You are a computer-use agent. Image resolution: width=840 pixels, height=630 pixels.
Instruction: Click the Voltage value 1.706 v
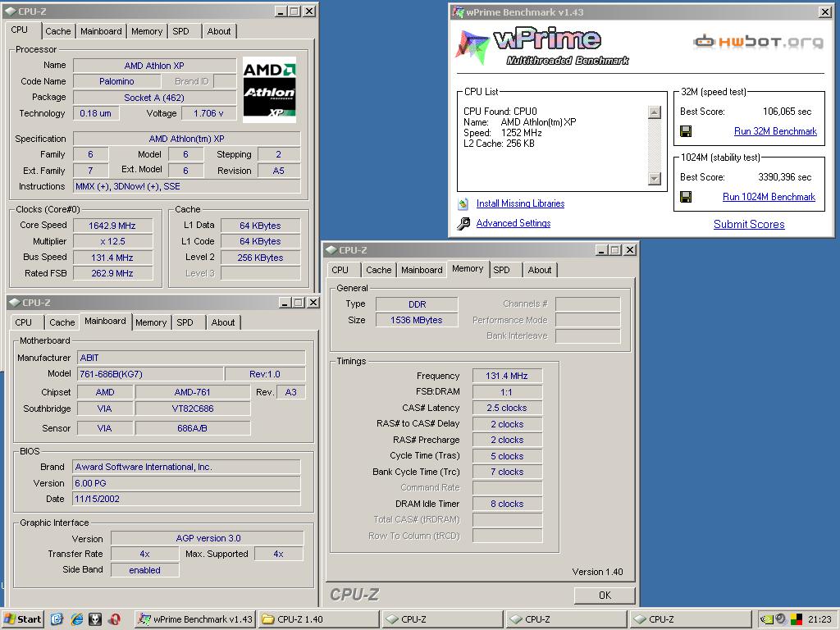coord(208,113)
